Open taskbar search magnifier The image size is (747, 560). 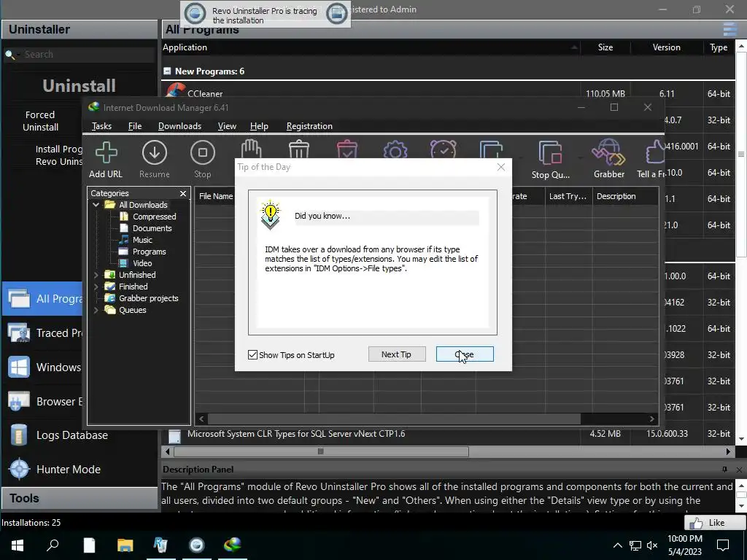(53, 545)
